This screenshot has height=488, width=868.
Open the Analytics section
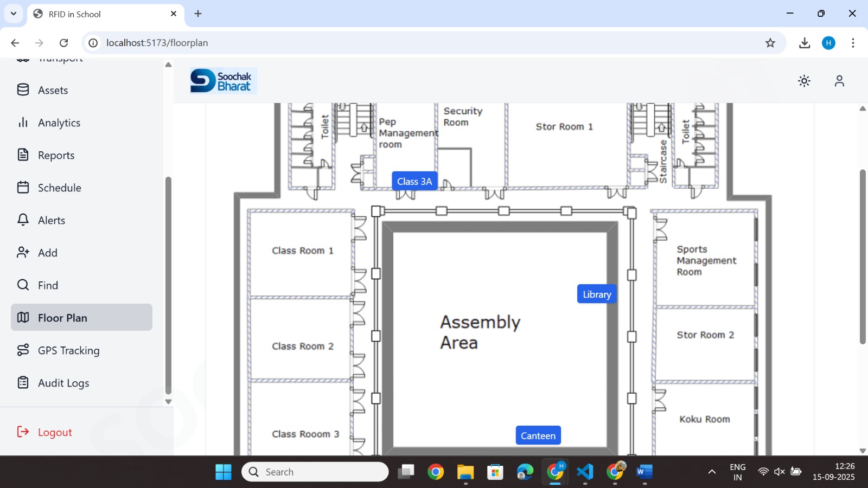pos(23,123)
